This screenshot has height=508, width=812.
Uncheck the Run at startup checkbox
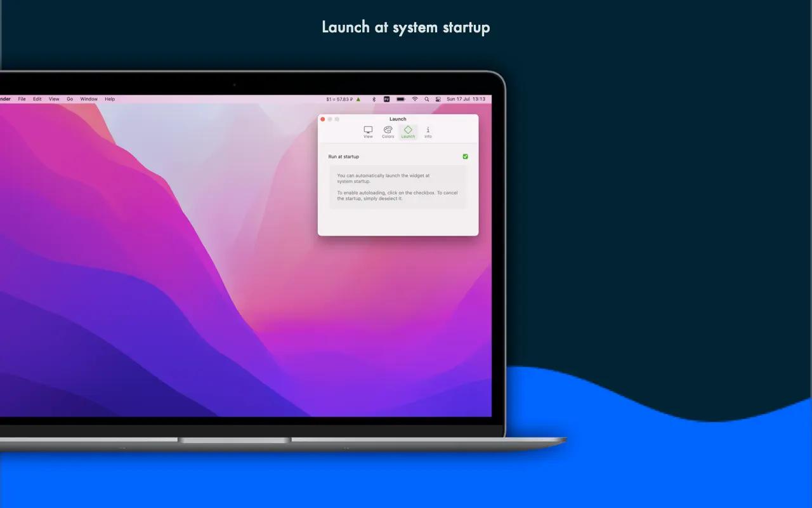(465, 156)
